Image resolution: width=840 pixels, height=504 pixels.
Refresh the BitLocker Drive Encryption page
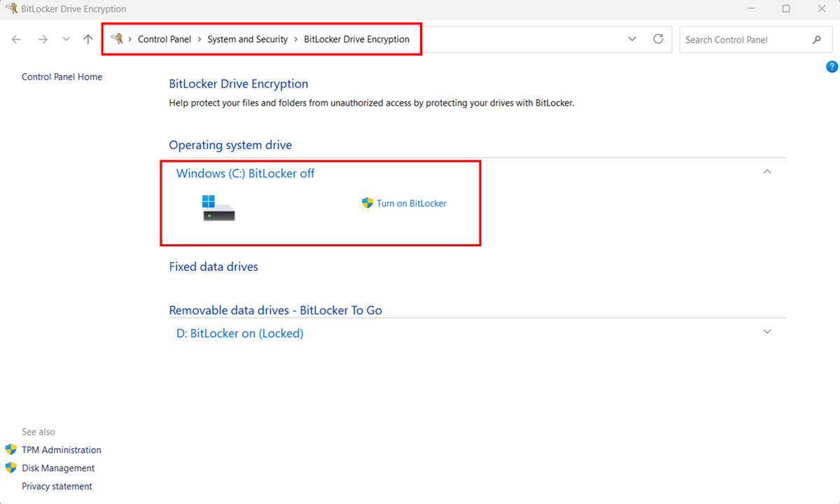pyautogui.click(x=658, y=39)
